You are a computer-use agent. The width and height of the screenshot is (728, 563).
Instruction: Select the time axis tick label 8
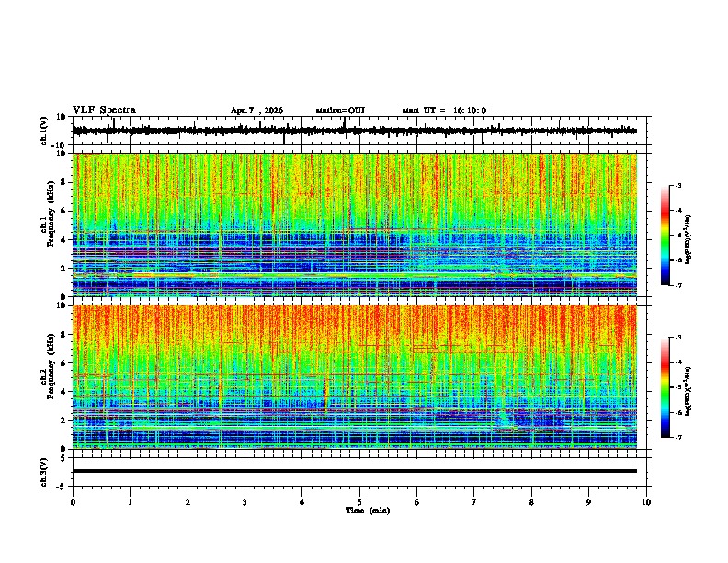[x=531, y=502]
